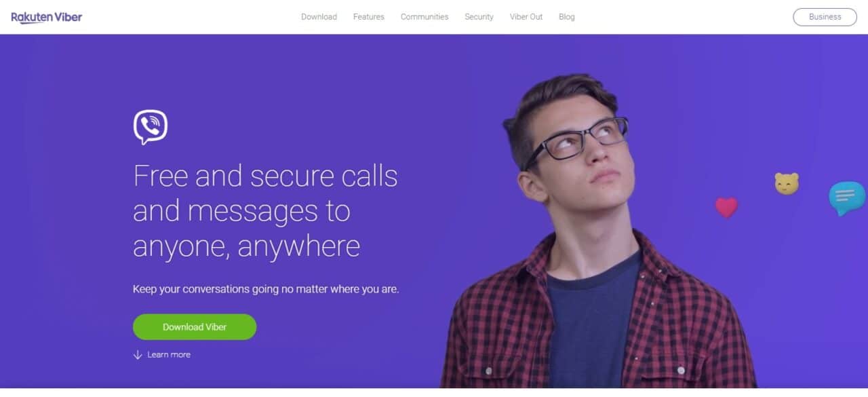Open the Download menu item

[x=319, y=17]
